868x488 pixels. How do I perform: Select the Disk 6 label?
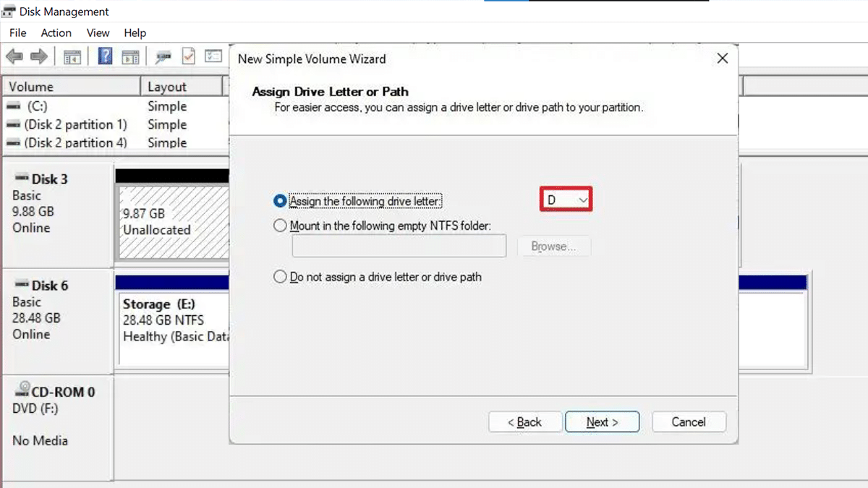50,286
